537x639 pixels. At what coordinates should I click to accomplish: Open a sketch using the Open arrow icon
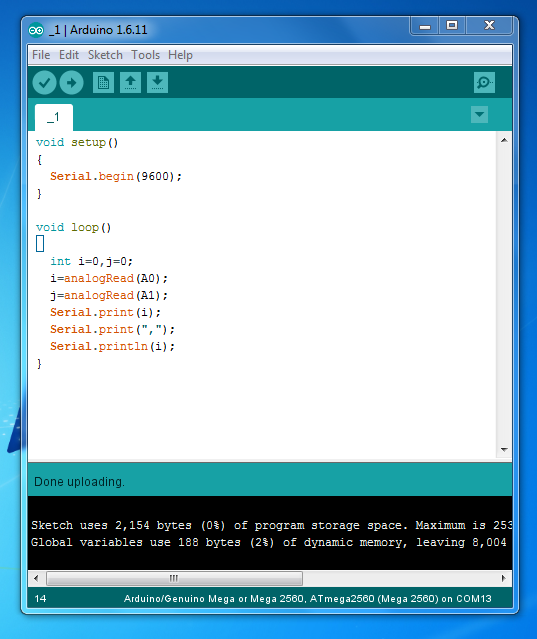[x=130, y=83]
